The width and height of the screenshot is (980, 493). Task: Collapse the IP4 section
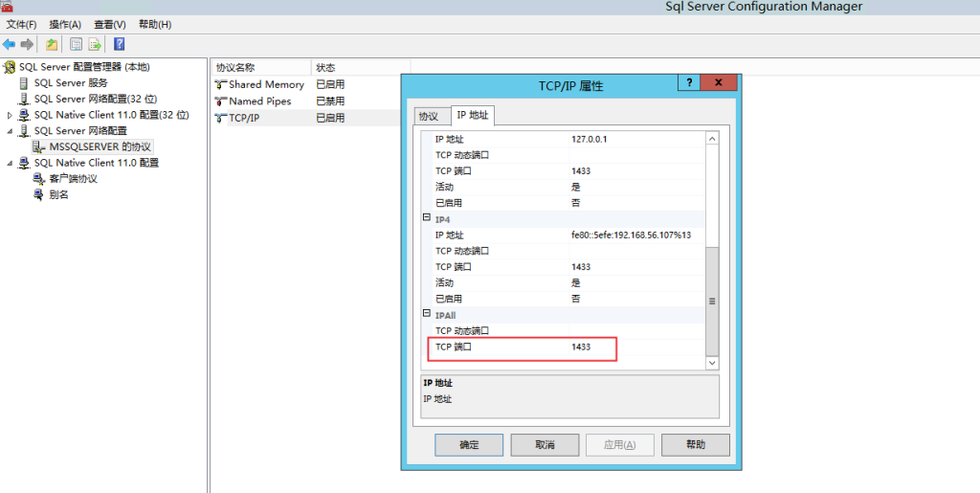(x=426, y=218)
